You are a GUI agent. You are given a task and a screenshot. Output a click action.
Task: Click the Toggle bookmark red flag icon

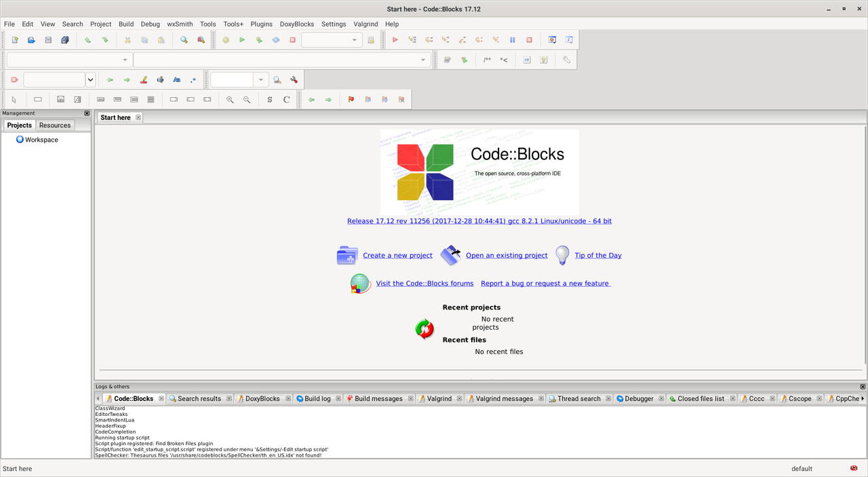click(351, 100)
